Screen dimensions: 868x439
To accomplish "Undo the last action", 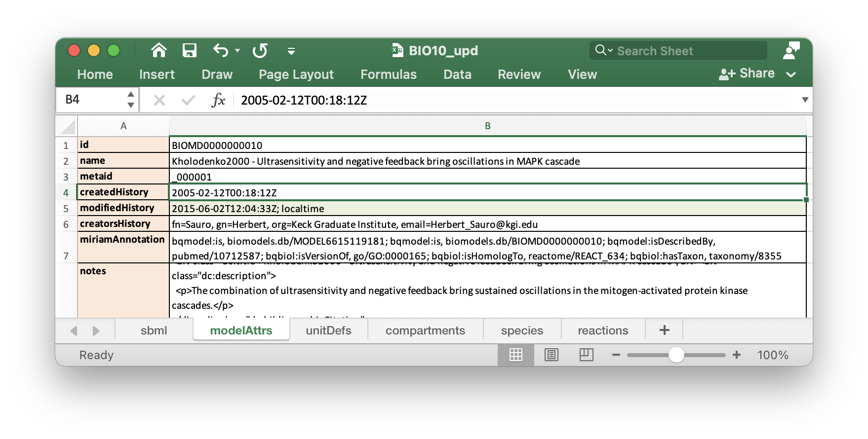I will coord(221,50).
